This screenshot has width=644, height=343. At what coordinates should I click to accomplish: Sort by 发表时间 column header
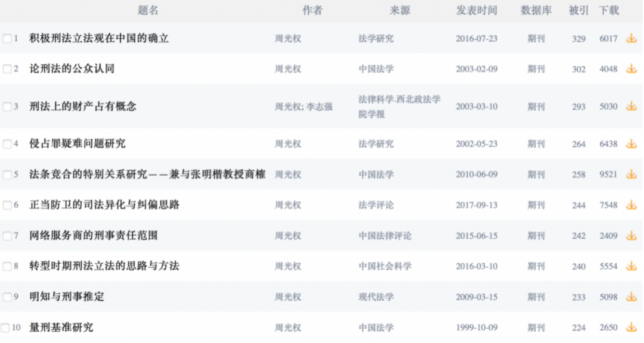476,10
